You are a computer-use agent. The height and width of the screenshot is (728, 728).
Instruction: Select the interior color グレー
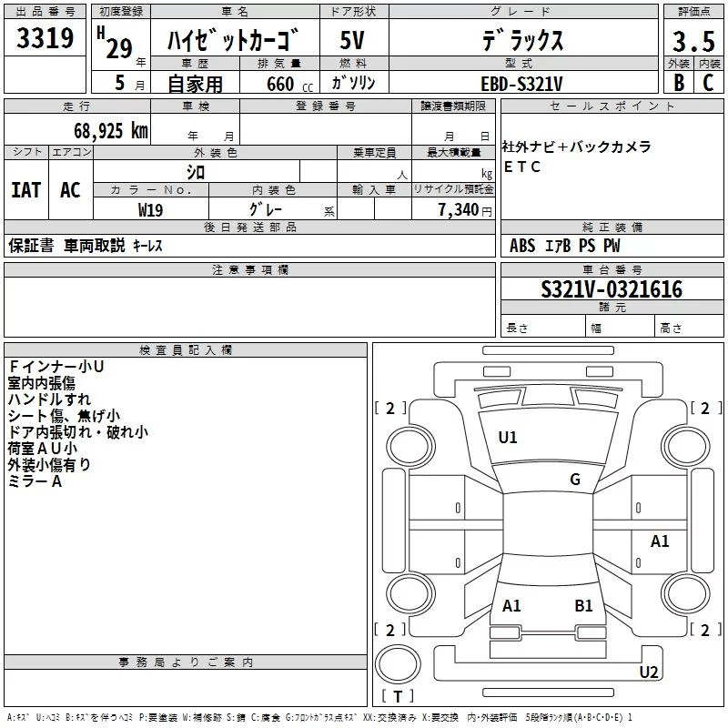click(x=266, y=209)
